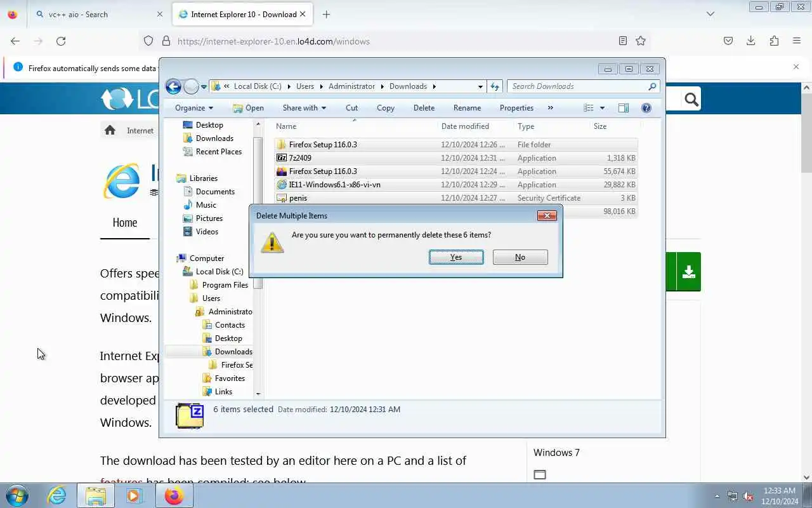Click Users in the address breadcrumb
This screenshot has height=508, width=812.
pyautogui.click(x=305, y=86)
